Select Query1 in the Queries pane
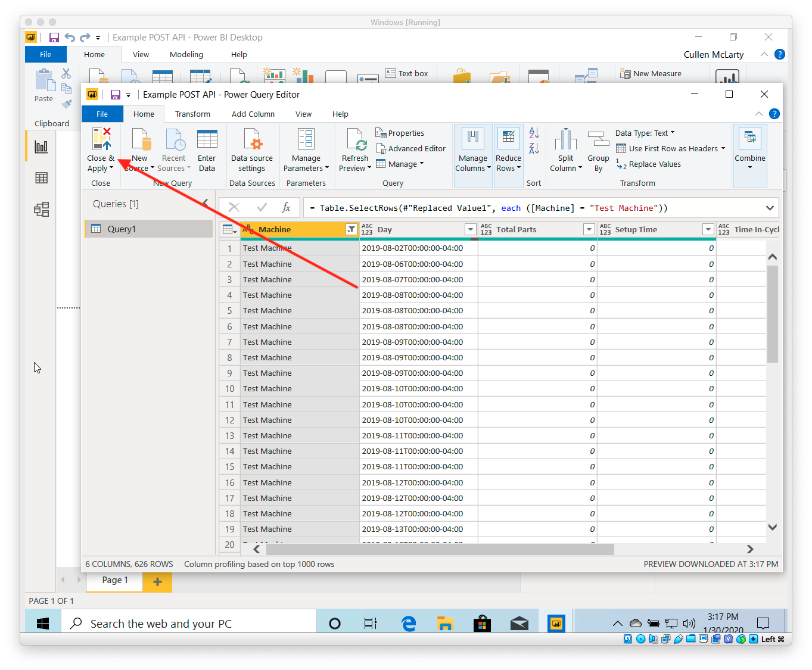Screen dimensions: 812x670 click(x=149, y=229)
